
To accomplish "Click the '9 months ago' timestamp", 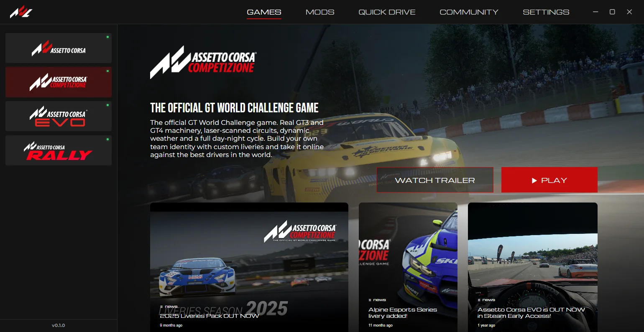I will point(171,325).
